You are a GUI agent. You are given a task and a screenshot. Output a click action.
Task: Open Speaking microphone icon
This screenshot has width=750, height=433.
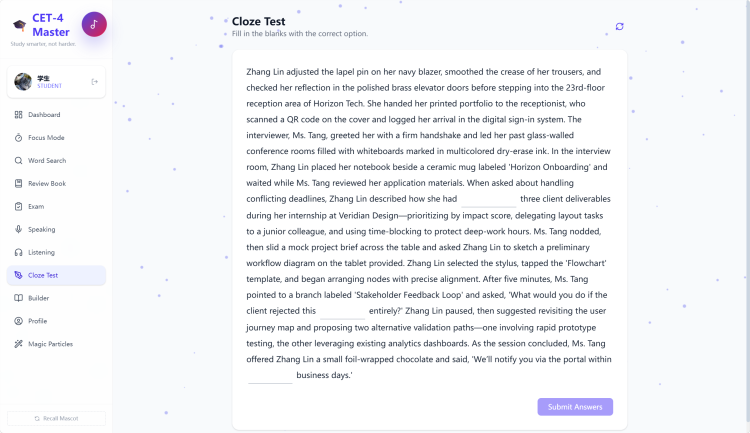coord(19,229)
